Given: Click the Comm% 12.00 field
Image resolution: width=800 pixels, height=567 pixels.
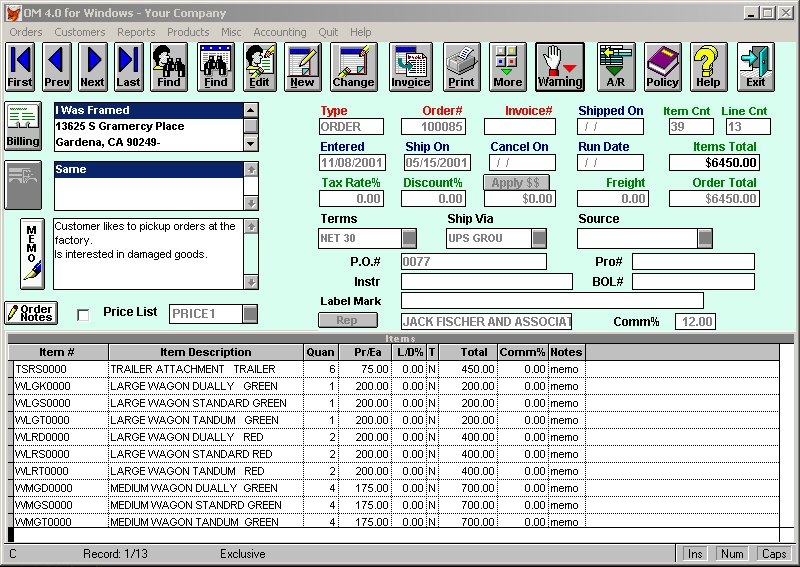Looking at the screenshot, I should tap(695, 322).
